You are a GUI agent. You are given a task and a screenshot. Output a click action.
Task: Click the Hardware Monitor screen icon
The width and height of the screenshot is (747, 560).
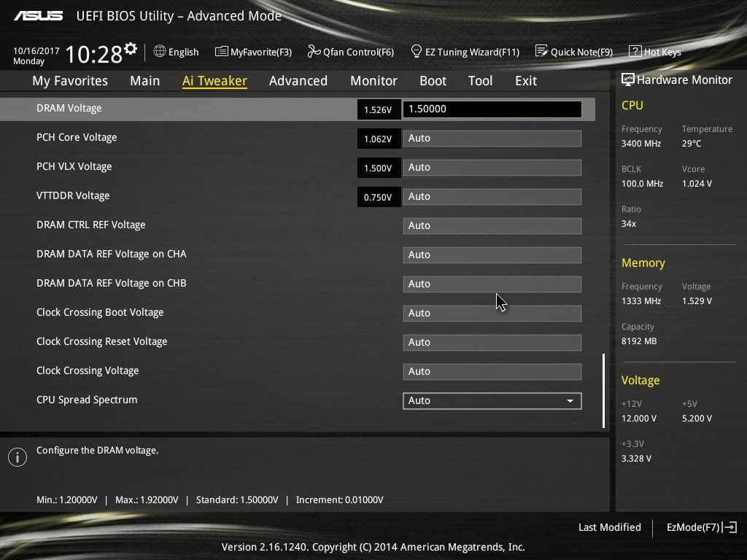[628, 79]
